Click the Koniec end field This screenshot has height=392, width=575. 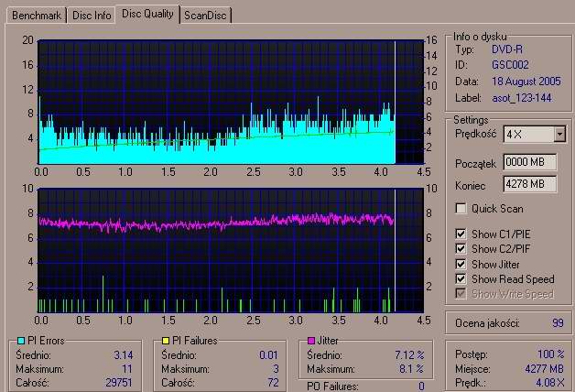coord(530,184)
